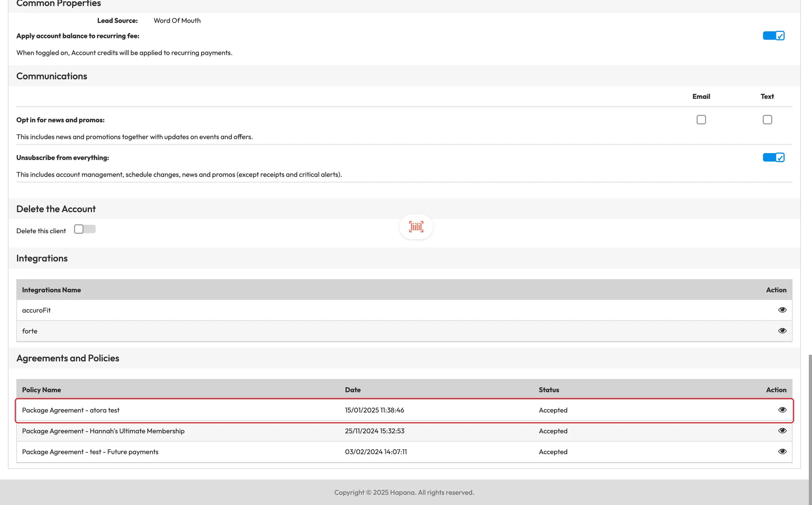
Task: Toggle Apply account balance to recurring fee
Action: (773, 36)
